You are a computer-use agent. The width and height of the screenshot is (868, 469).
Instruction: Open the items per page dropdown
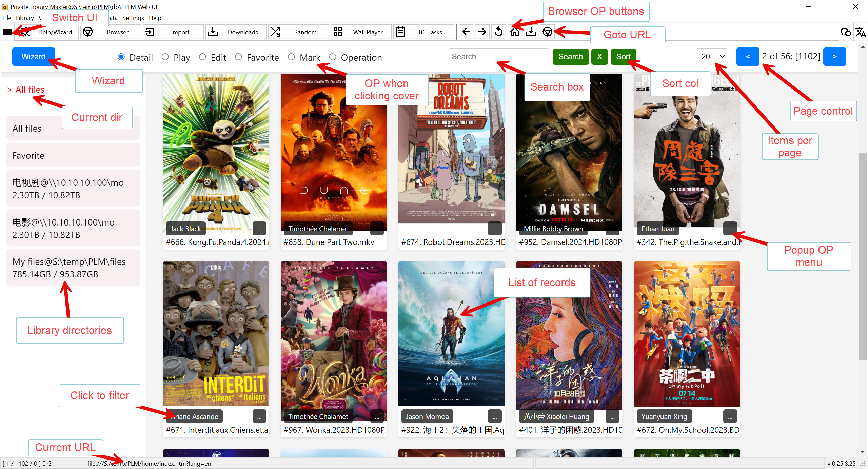point(712,57)
